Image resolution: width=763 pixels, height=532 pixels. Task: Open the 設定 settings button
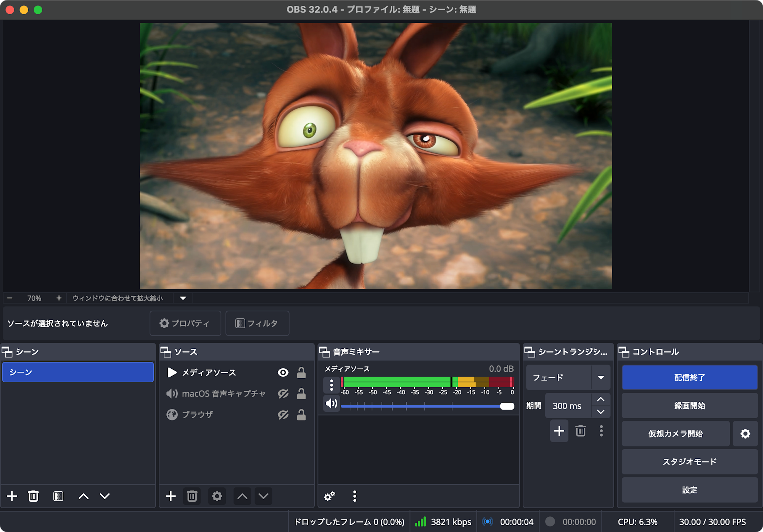point(689,490)
